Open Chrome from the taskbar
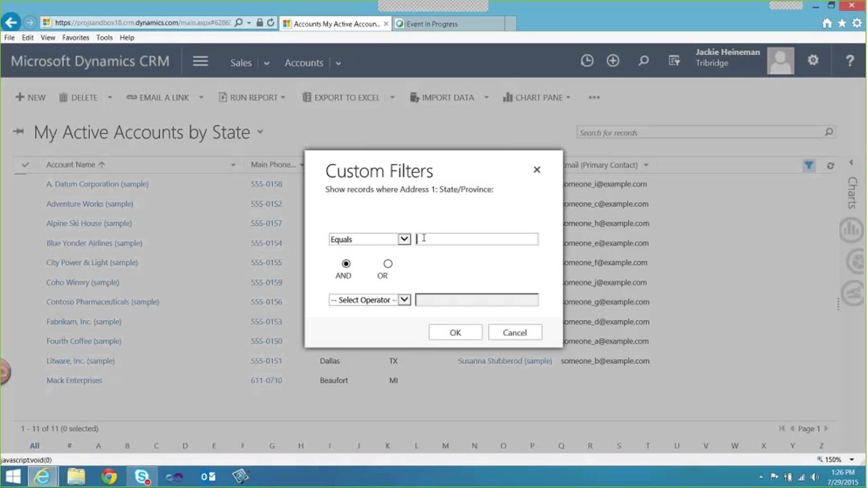868x488 pixels. (x=108, y=477)
